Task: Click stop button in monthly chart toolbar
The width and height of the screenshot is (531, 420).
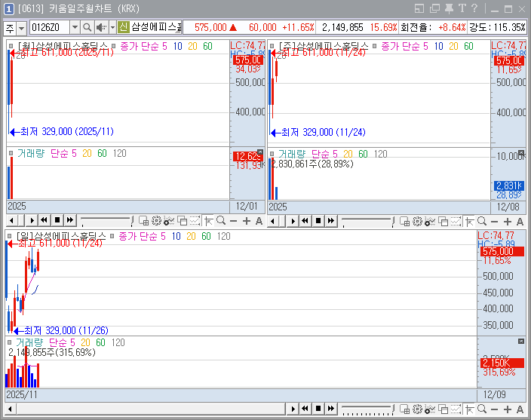Action: tap(57, 220)
